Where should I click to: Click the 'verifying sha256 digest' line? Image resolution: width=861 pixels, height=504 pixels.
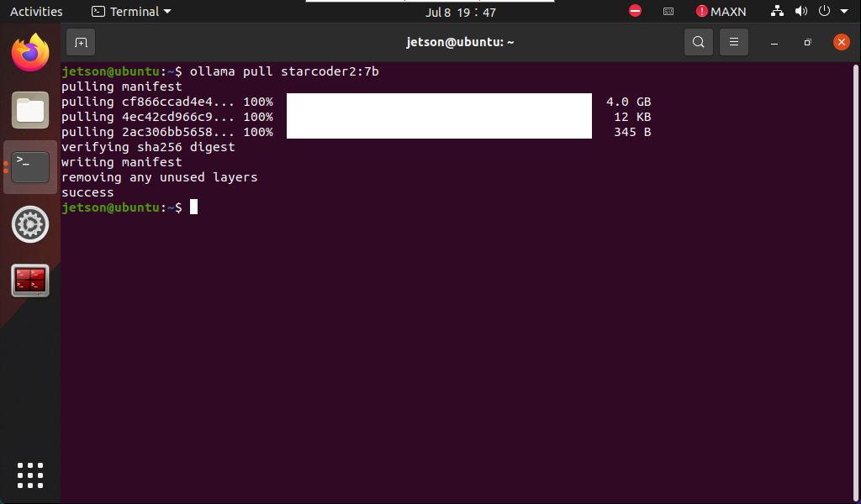(148, 147)
